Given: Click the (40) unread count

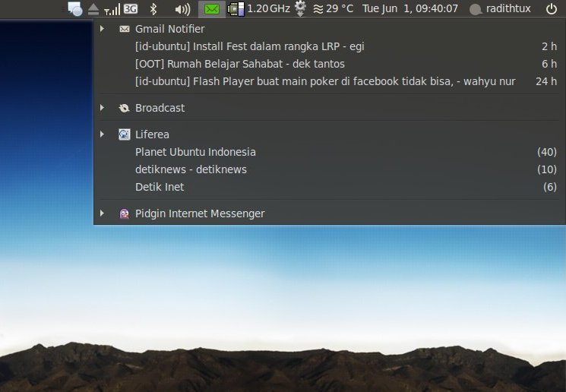Looking at the screenshot, I should tap(547, 153).
